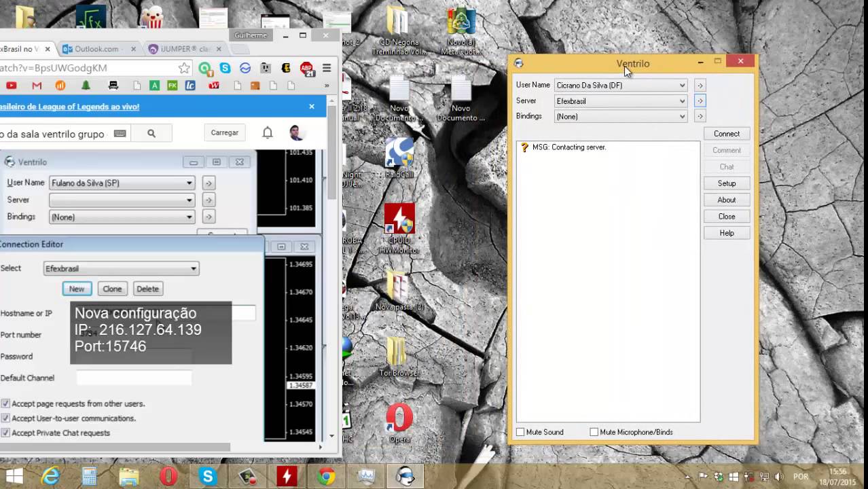Click the browser page vertical scrollbar

click(x=332, y=153)
